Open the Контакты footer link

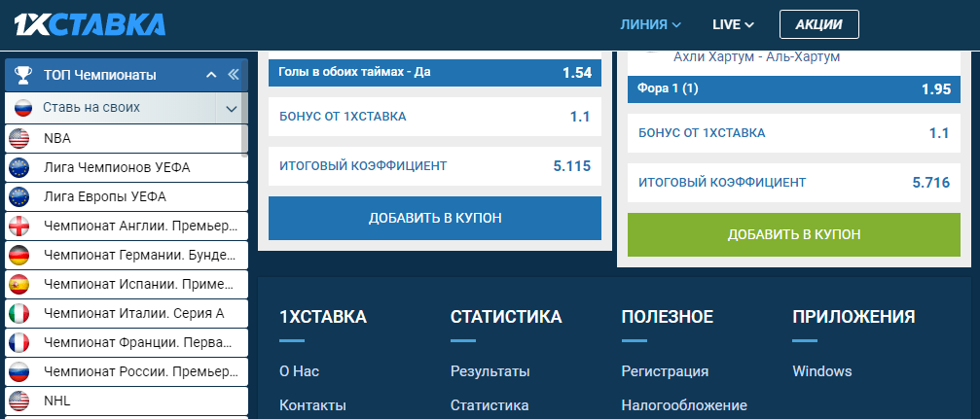[x=312, y=405]
